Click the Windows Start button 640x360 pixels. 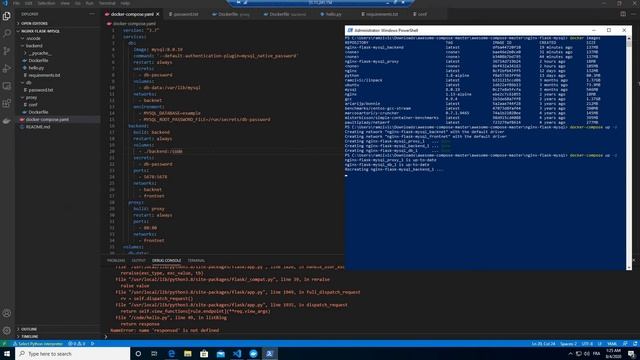tap(7, 353)
